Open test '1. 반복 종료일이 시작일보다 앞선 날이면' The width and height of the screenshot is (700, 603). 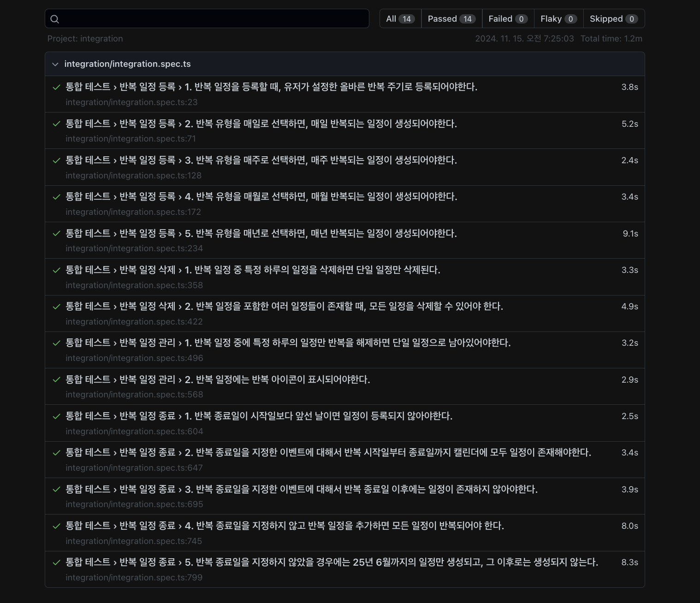pyautogui.click(x=259, y=416)
